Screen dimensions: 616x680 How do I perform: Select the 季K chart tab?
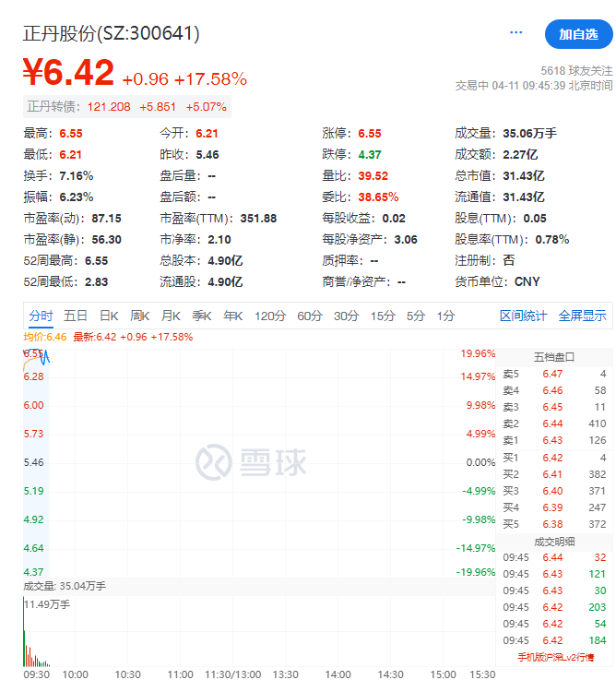202,316
